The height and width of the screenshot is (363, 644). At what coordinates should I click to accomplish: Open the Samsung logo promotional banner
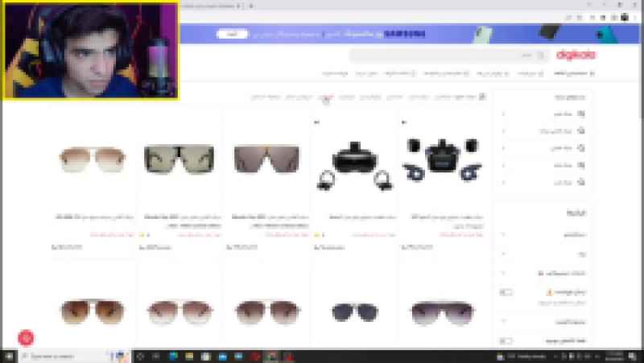coord(405,34)
